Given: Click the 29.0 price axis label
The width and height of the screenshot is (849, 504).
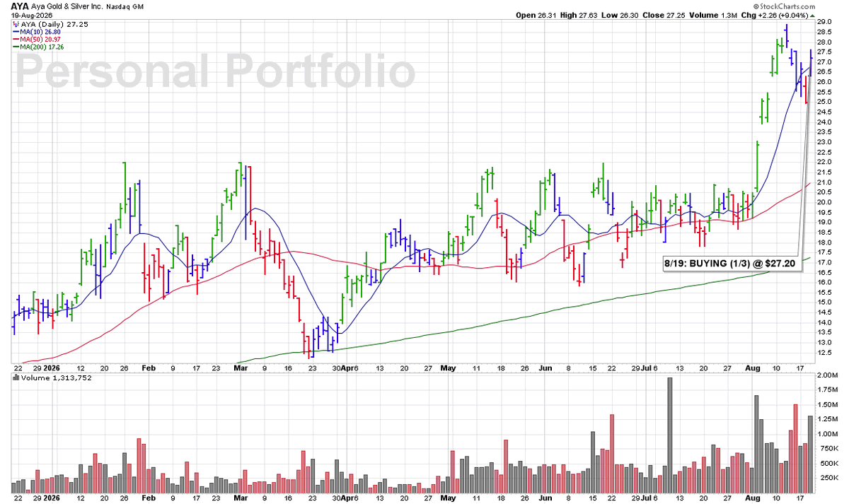Looking at the screenshot, I should [x=824, y=22].
